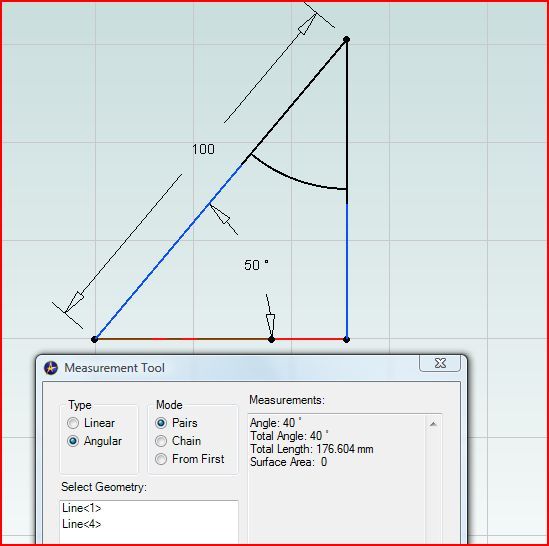Screen dimensions: 549x546
Task: Select Line<4> in geometry list
Action: 82,524
